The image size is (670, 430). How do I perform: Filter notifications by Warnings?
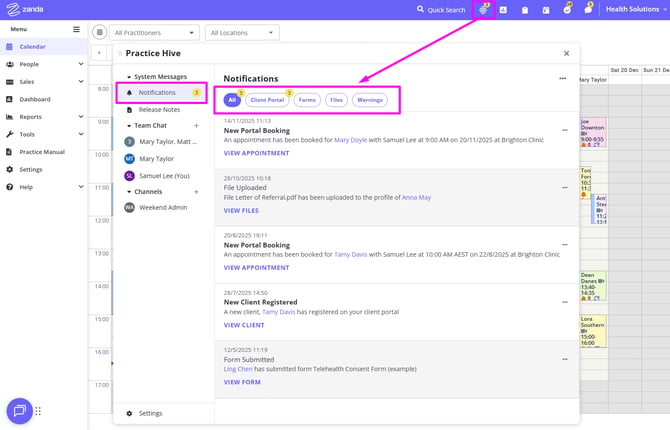(370, 100)
